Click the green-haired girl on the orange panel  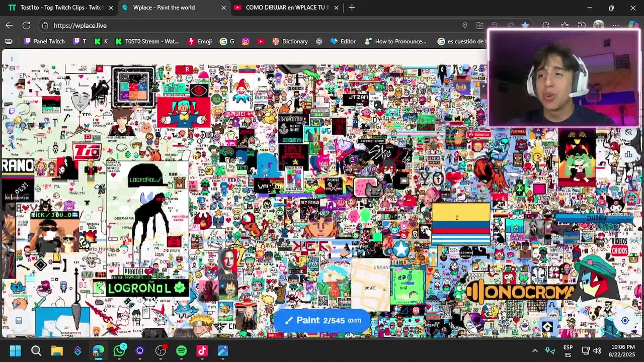(577, 158)
